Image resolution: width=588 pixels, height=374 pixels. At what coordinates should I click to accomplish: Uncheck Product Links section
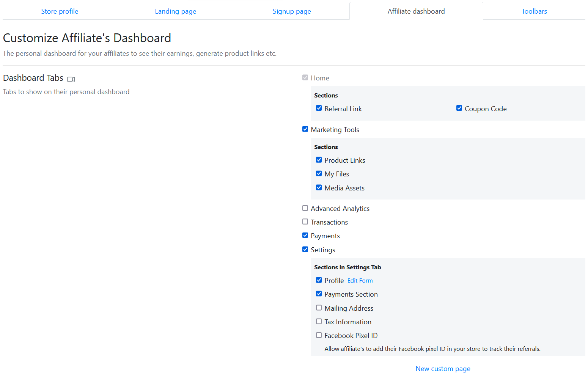[x=319, y=160]
